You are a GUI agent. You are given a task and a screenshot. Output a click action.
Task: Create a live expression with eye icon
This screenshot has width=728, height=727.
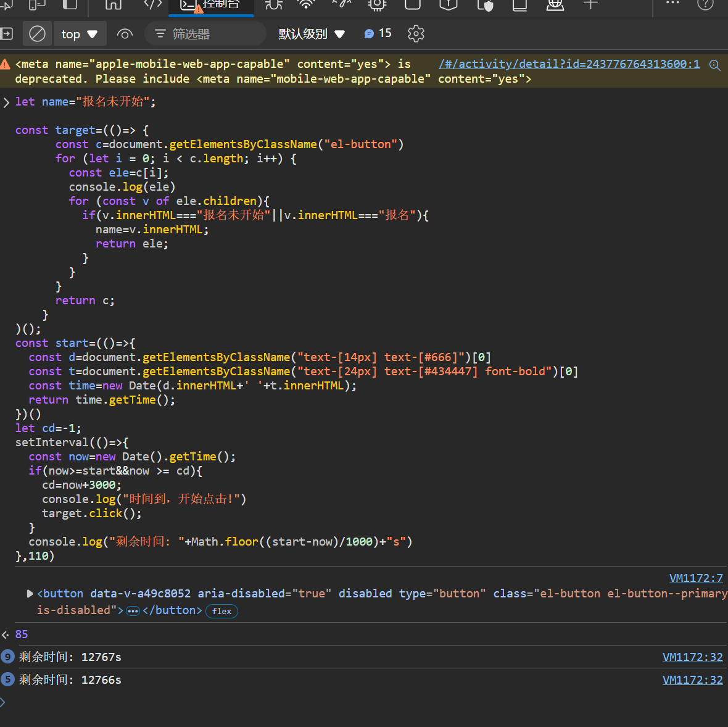(125, 34)
